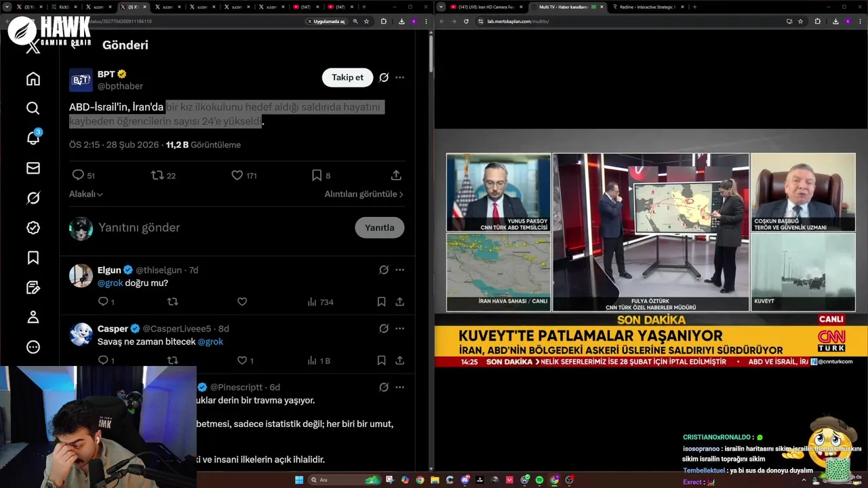Open the post views count 11,2 B Görüntüleme
Viewport: 868px width, 488px height.
pos(203,145)
